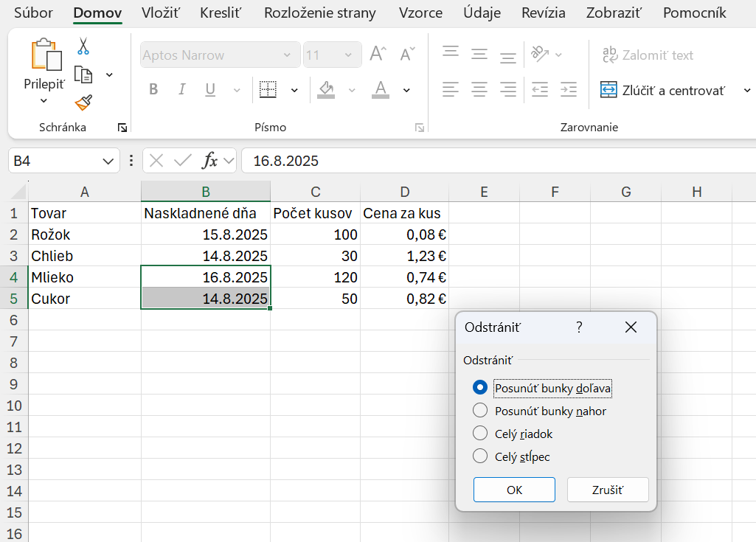Switch to the Vzorce tab
The height and width of the screenshot is (542, 756).
(420, 13)
